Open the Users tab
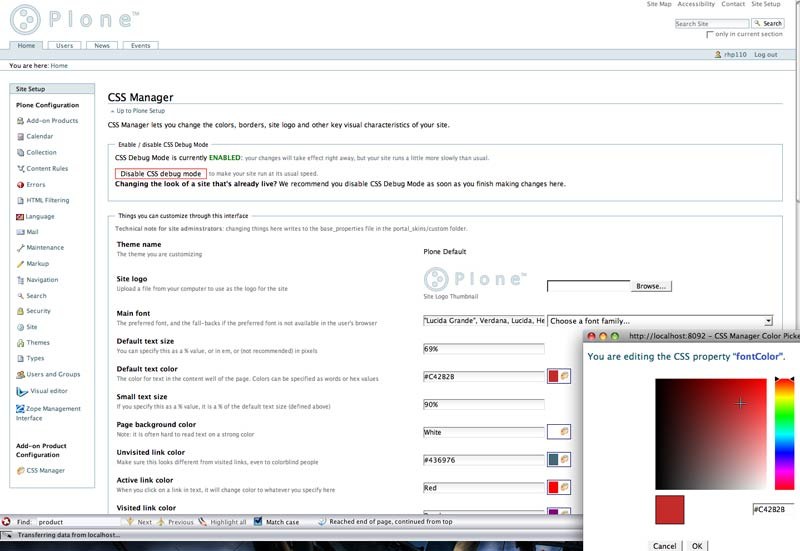This screenshot has width=800, height=551. (65, 46)
